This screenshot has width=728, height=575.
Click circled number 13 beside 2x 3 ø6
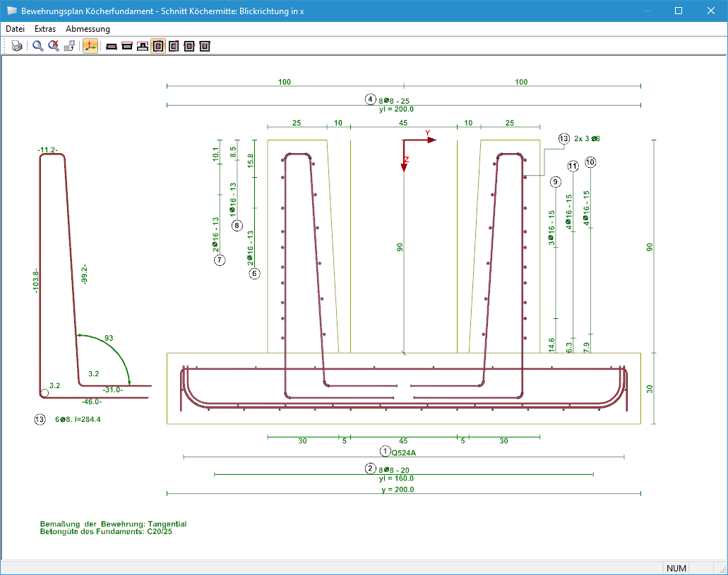coord(563,138)
